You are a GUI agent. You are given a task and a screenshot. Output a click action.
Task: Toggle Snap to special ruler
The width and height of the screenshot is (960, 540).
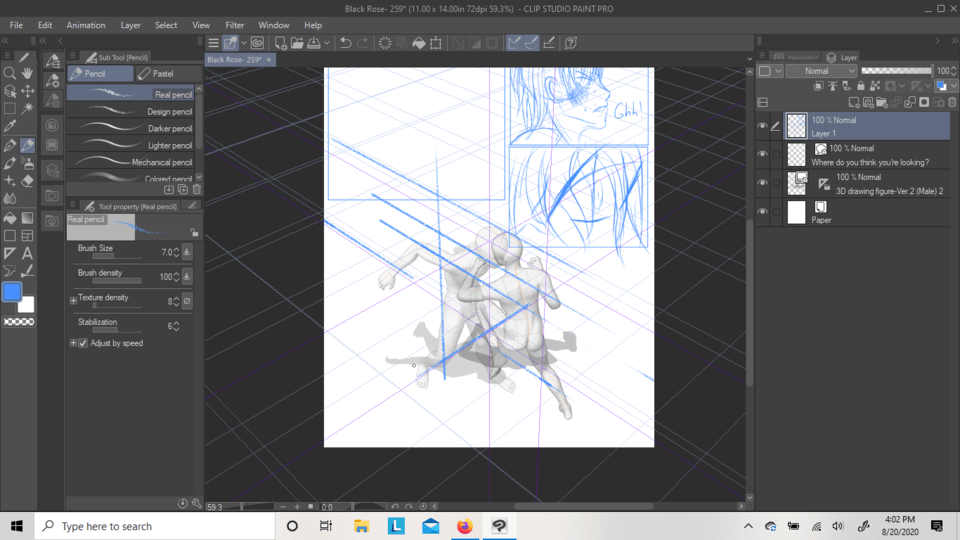(x=531, y=43)
